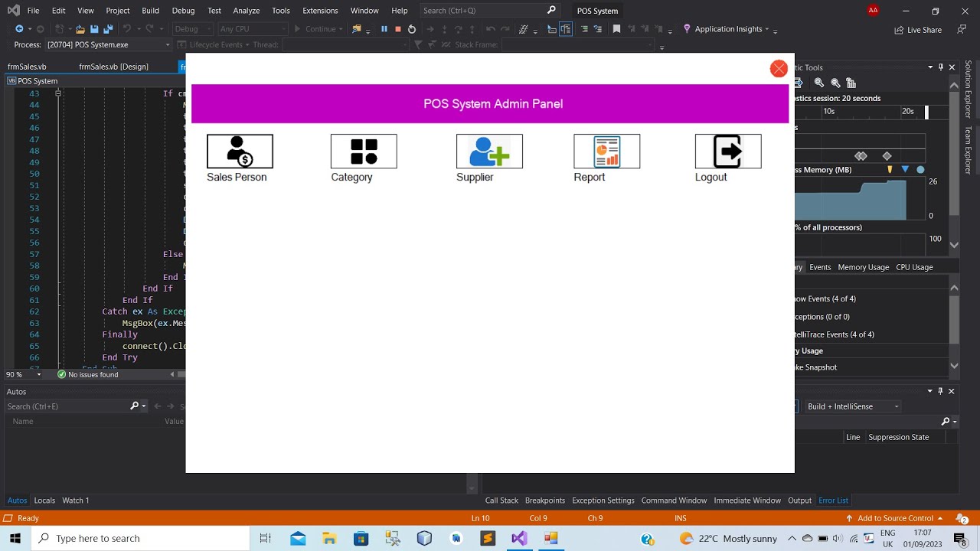
Task: Open the Sales Person icon button
Action: click(240, 152)
